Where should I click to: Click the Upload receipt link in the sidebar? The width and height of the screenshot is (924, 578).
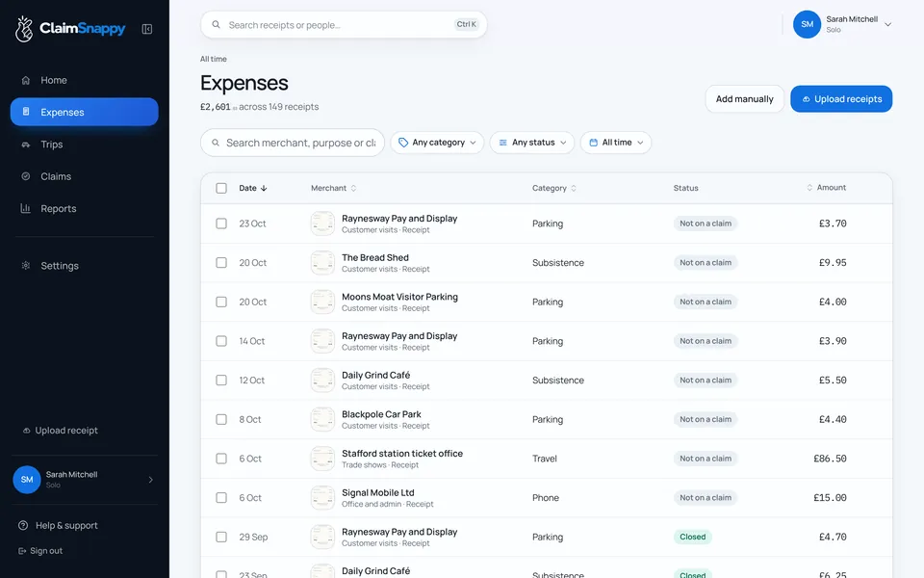tap(60, 431)
